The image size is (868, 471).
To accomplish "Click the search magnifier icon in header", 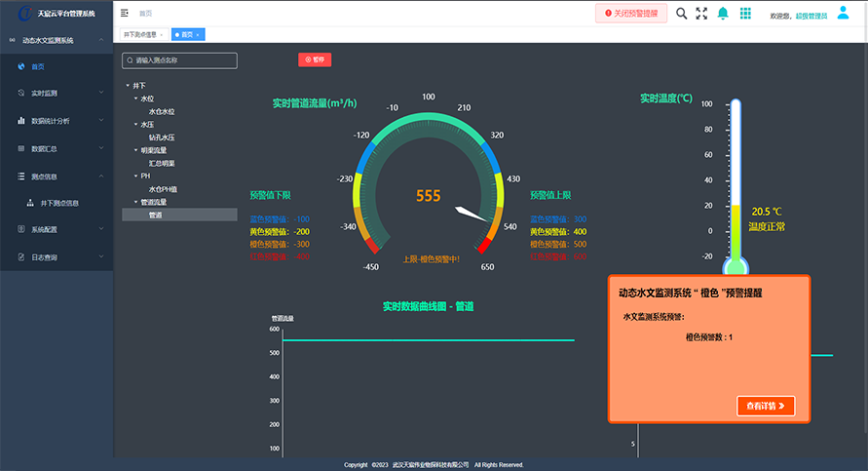I will point(681,14).
